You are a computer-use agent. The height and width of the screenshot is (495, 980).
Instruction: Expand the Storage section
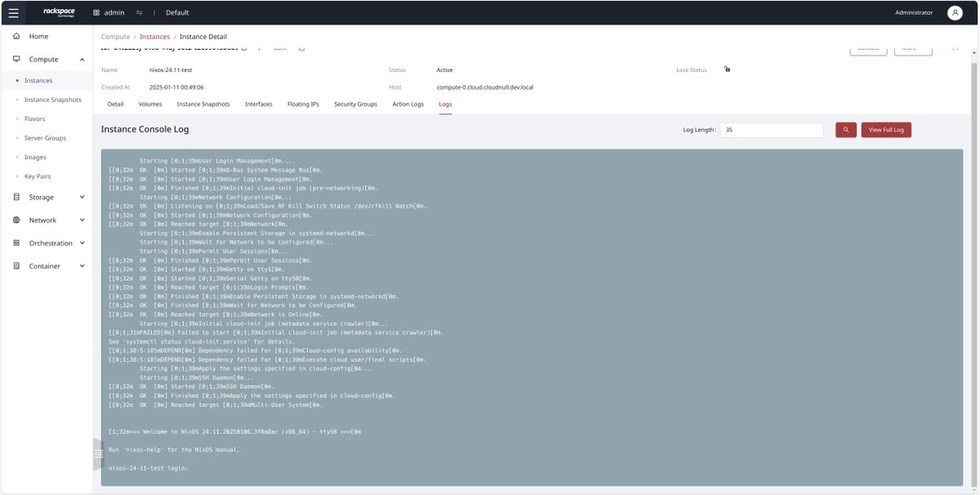click(82, 197)
